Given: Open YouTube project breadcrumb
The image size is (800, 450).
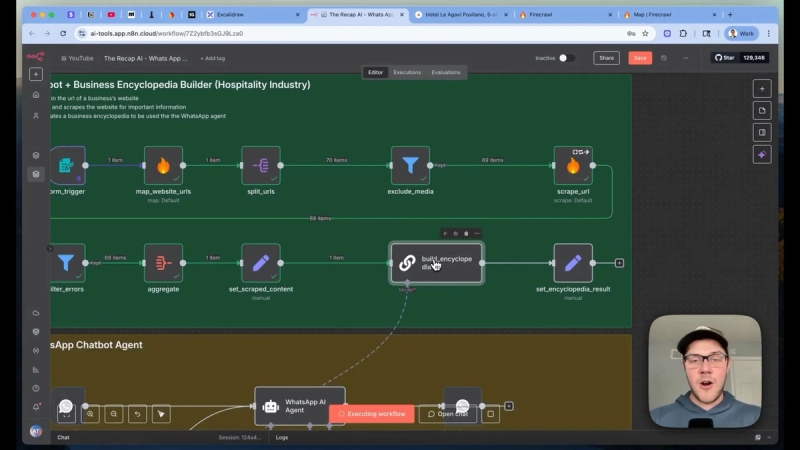Looking at the screenshot, I should [x=78, y=59].
